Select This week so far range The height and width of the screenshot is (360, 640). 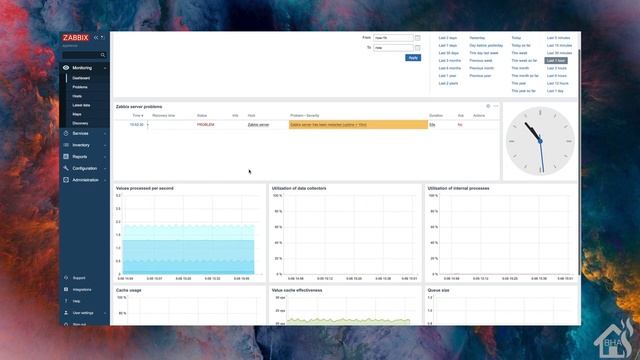(x=524, y=60)
